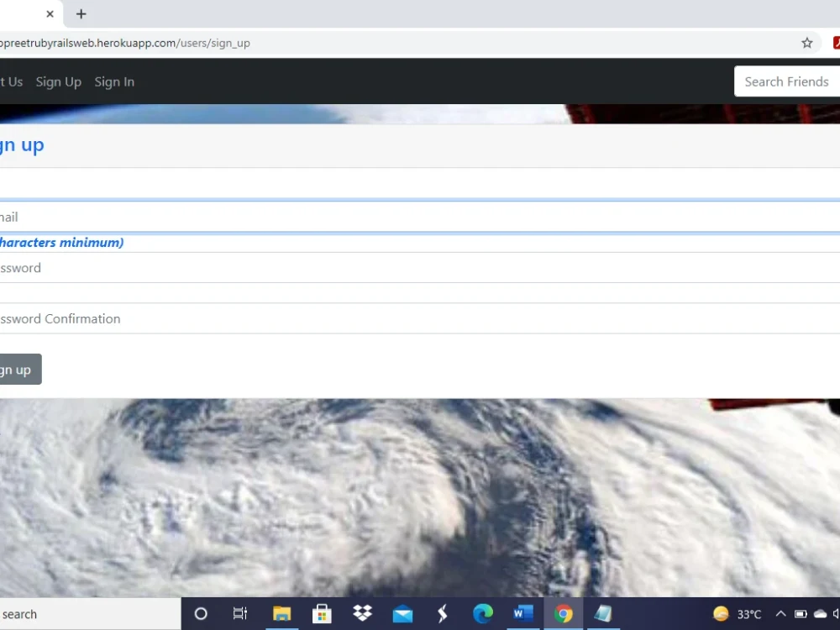The image size is (840, 630).
Task: Open the white lightning-bolt app on taskbar
Action: point(443,613)
